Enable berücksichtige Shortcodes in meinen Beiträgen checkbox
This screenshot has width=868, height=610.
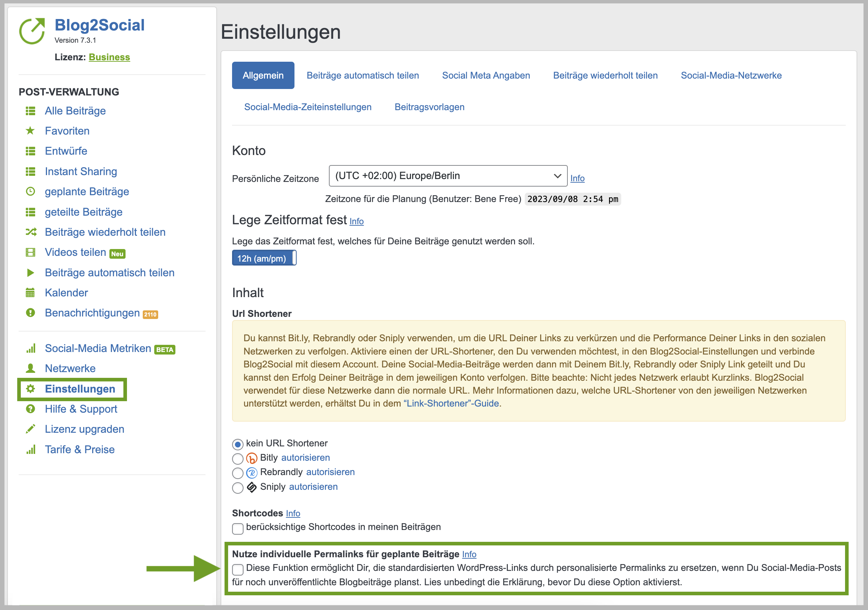point(237,528)
